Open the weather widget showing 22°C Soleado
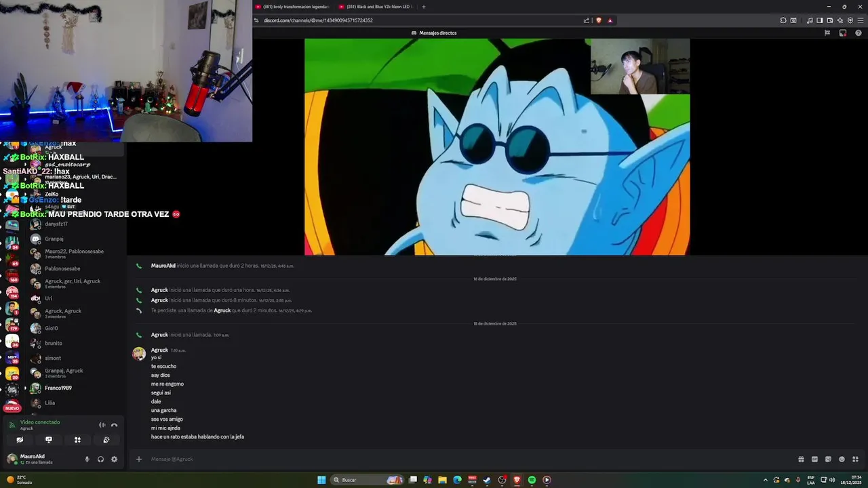Image resolution: width=868 pixels, height=488 pixels. click(19, 480)
